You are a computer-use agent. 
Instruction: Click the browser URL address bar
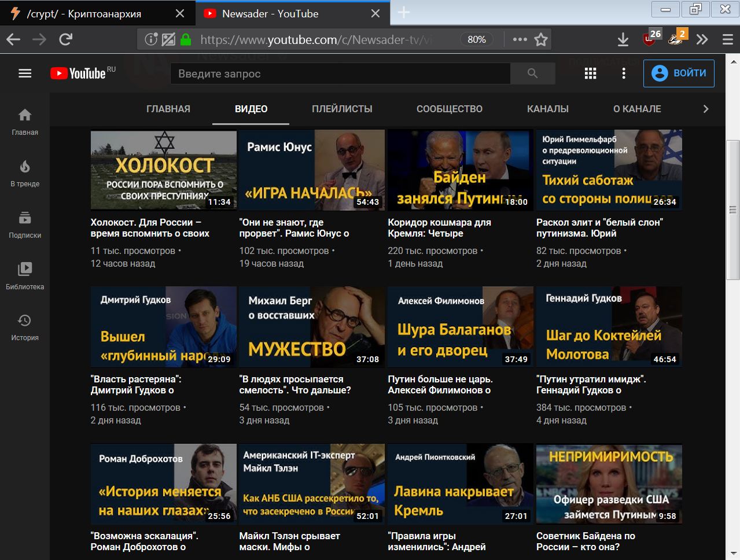click(x=316, y=39)
